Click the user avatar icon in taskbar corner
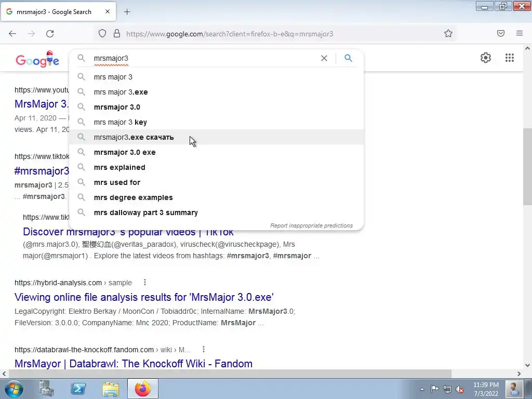The image size is (532, 399). click(x=514, y=389)
